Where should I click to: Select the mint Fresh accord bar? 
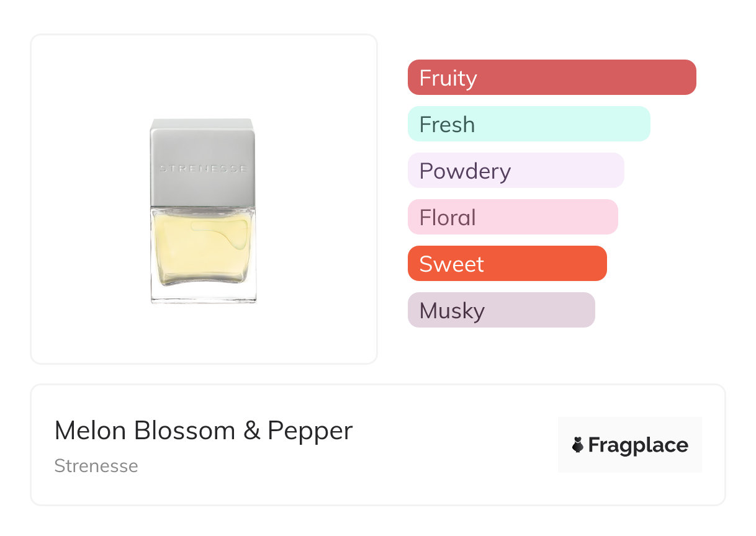click(x=529, y=124)
